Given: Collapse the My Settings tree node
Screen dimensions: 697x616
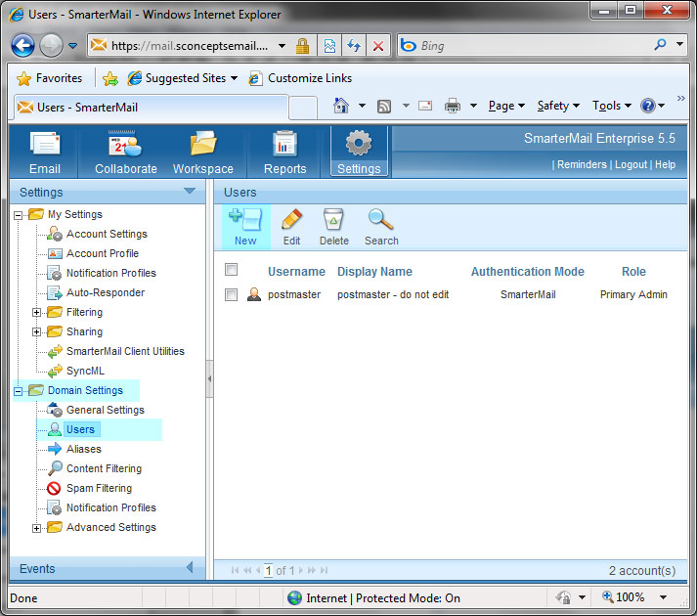Looking at the screenshot, I should click(19, 214).
